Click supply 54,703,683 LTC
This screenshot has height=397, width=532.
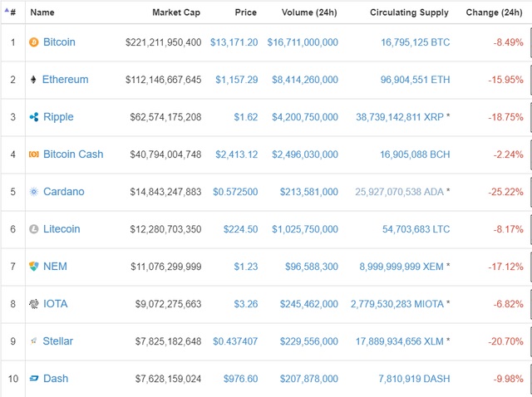(416, 229)
